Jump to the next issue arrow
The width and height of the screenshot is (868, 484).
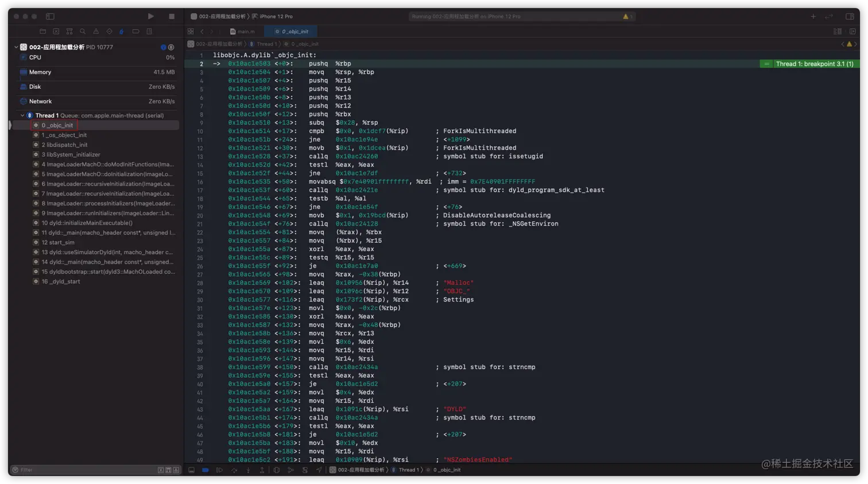(x=855, y=44)
